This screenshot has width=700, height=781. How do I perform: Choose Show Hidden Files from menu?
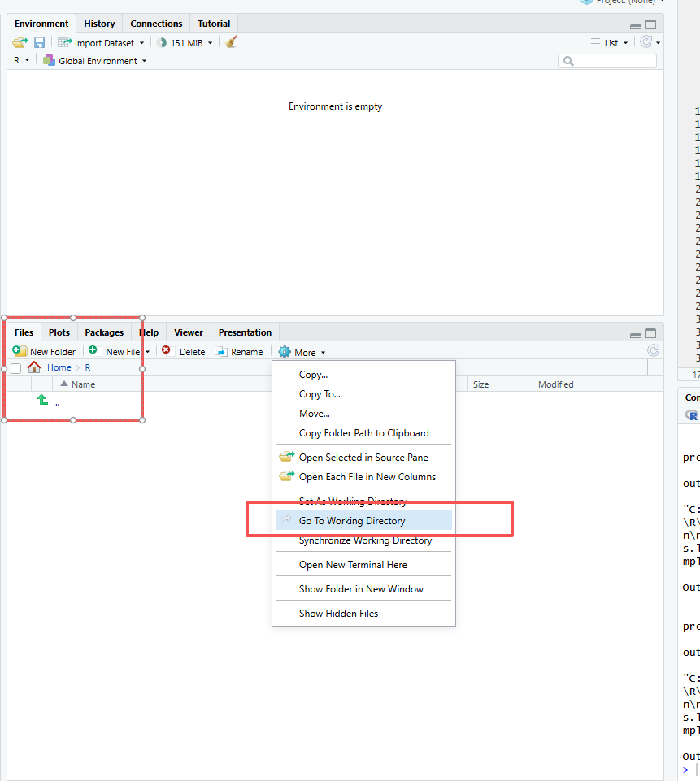click(338, 614)
